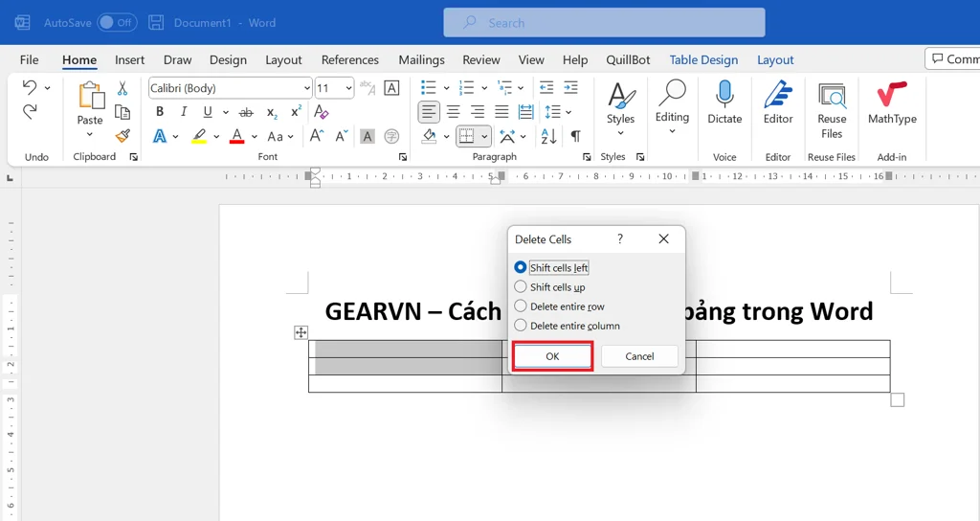Open the Editor pane

point(778,102)
